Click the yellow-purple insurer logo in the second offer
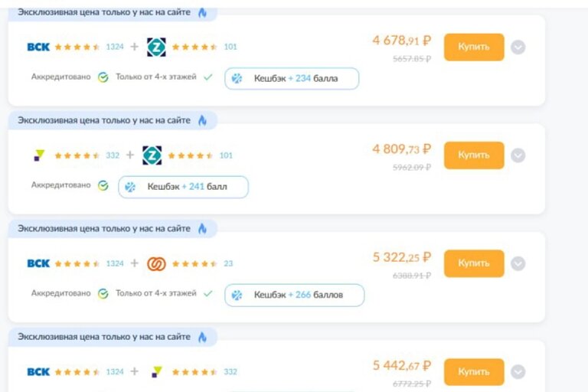The width and height of the screenshot is (588, 392). click(x=39, y=155)
